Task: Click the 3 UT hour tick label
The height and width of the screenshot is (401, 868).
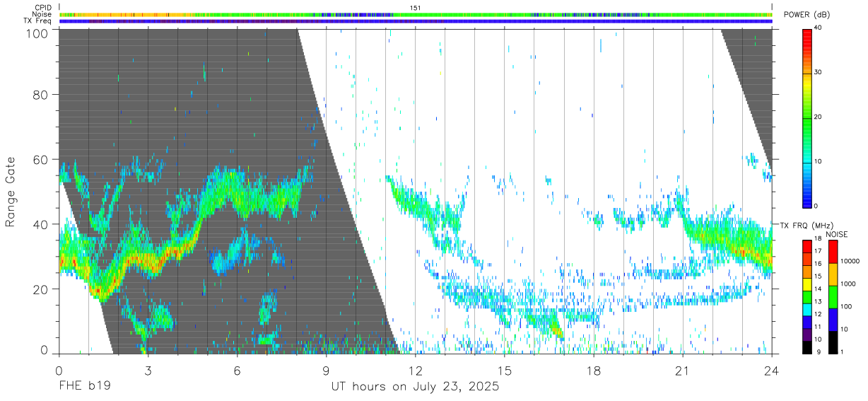Action: [x=148, y=371]
